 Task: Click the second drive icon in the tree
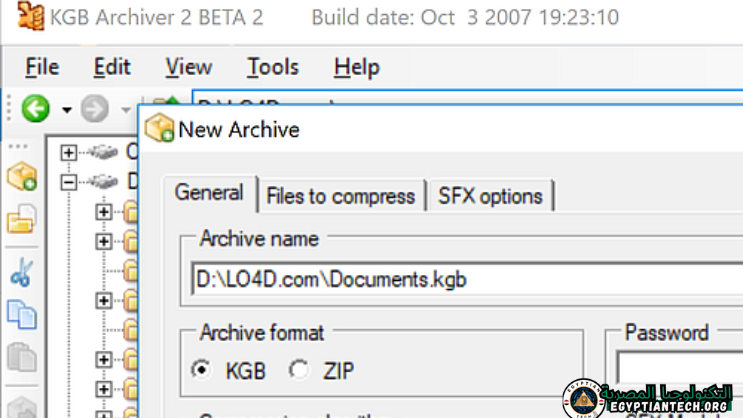tap(104, 181)
